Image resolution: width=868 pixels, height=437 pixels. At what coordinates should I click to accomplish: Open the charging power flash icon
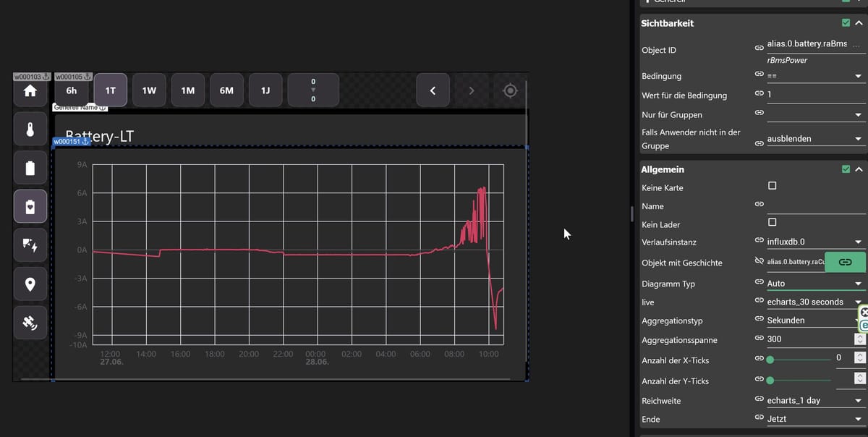[x=30, y=245]
